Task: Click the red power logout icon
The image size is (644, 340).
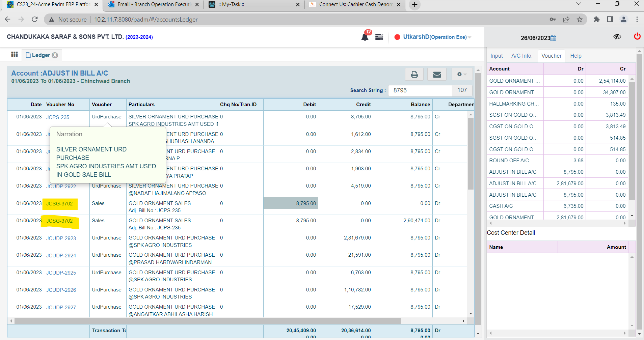Action: pyautogui.click(x=637, y=36)
